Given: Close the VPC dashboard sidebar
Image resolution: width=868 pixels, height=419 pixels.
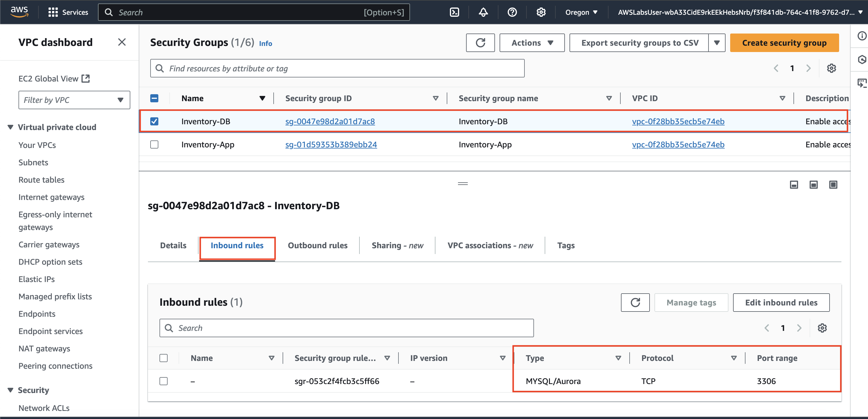Looking at the screenshot, I should pos(122,42).
